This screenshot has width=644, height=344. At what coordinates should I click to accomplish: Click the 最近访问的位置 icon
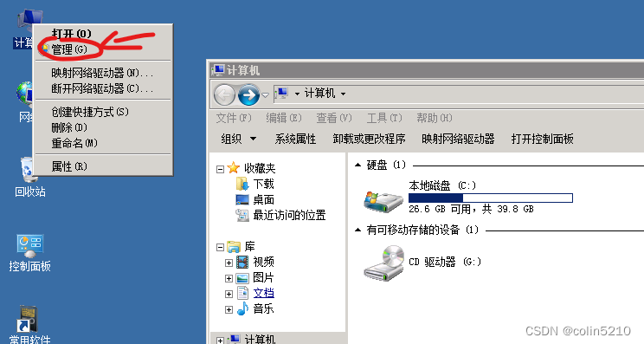242,216
